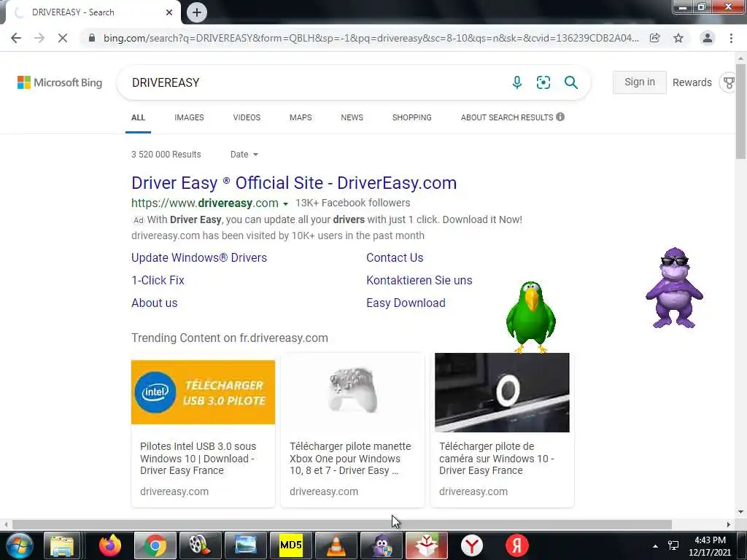This screenshot has height=560, width=747.
Task: Launch Firefox from taskbar
Action: [110, 545]
